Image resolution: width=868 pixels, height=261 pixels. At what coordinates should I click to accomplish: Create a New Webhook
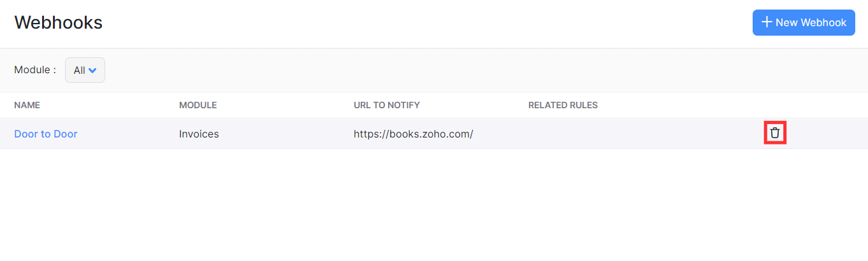pyautogui.click(x=803, y=22)
